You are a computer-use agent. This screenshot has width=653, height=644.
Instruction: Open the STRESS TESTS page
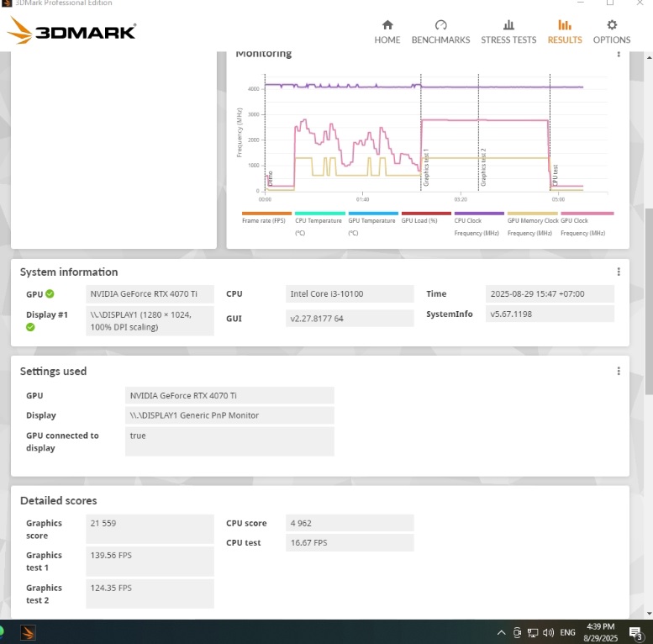tap(508, 32)
